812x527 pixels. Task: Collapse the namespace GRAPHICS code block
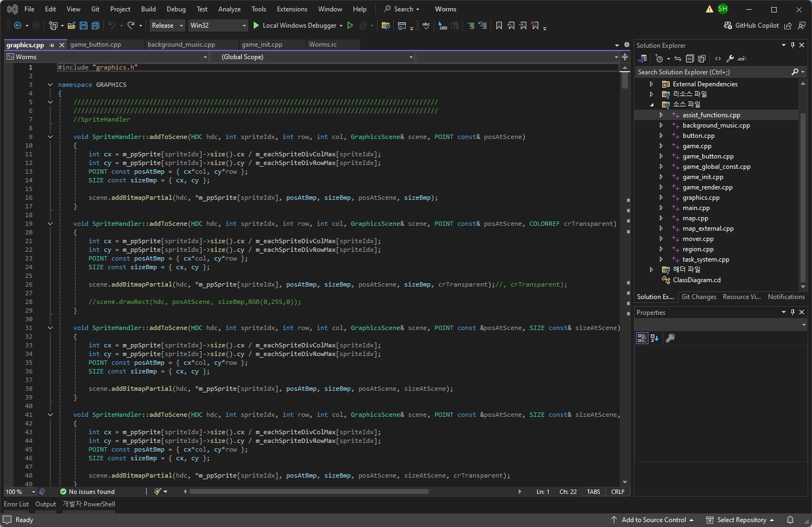point(50,85)
